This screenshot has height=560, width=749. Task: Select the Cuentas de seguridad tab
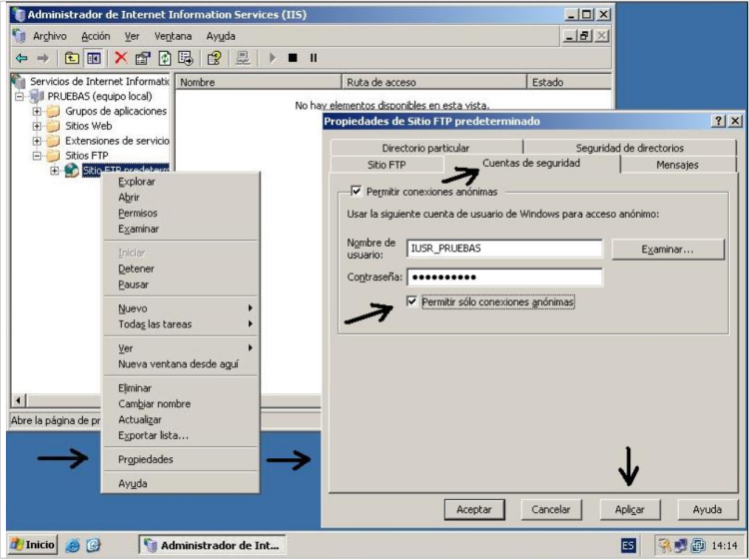tap(531, 163)
